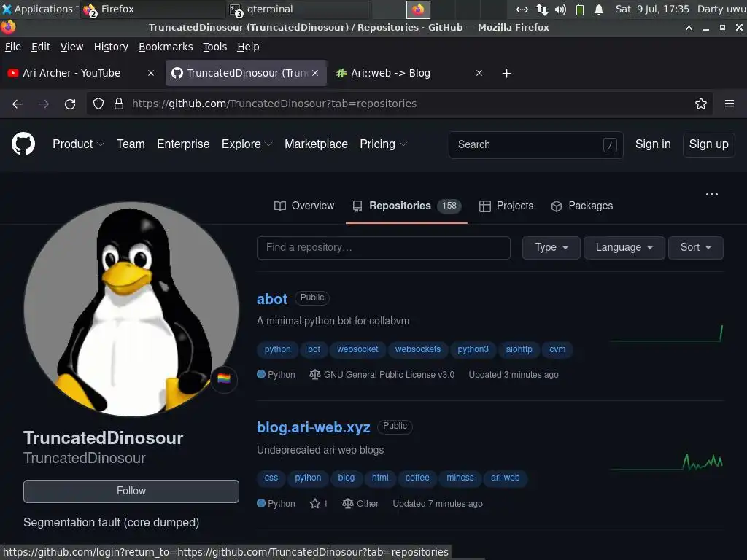Open the abot repository
Viewport: 747px width, 560px height.
click(272, 299)
